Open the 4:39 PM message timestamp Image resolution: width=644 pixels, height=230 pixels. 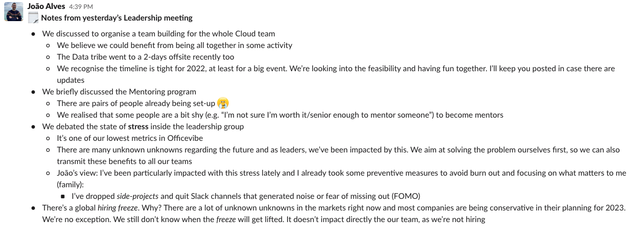tap(81, 7)
